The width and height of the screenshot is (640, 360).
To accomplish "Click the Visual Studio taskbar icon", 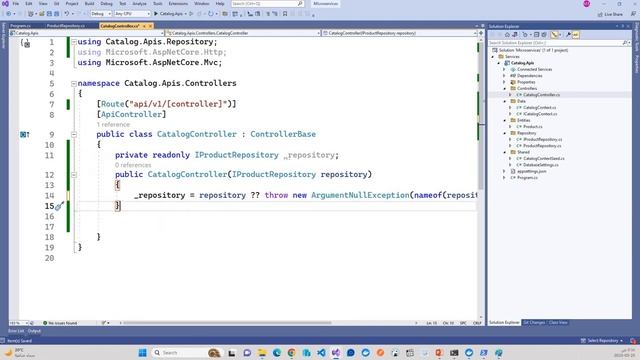I will click(x=336, y=353).
